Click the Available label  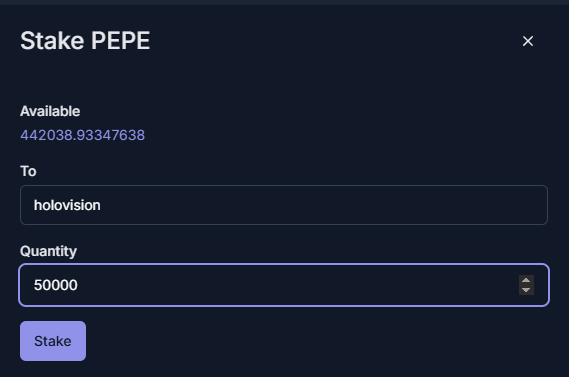(50, 111)
